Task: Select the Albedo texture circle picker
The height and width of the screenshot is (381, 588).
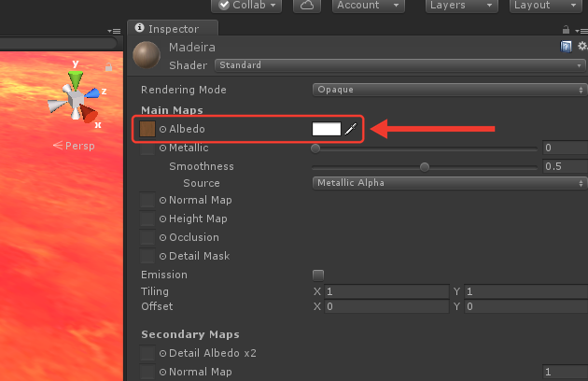Action: click(162, 129)
